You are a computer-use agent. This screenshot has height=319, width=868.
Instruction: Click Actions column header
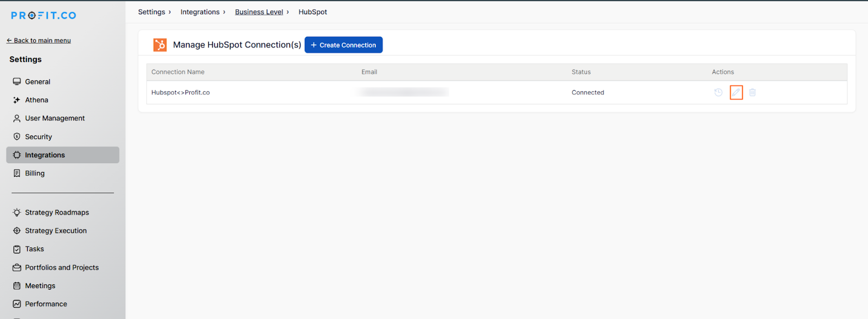723,72
